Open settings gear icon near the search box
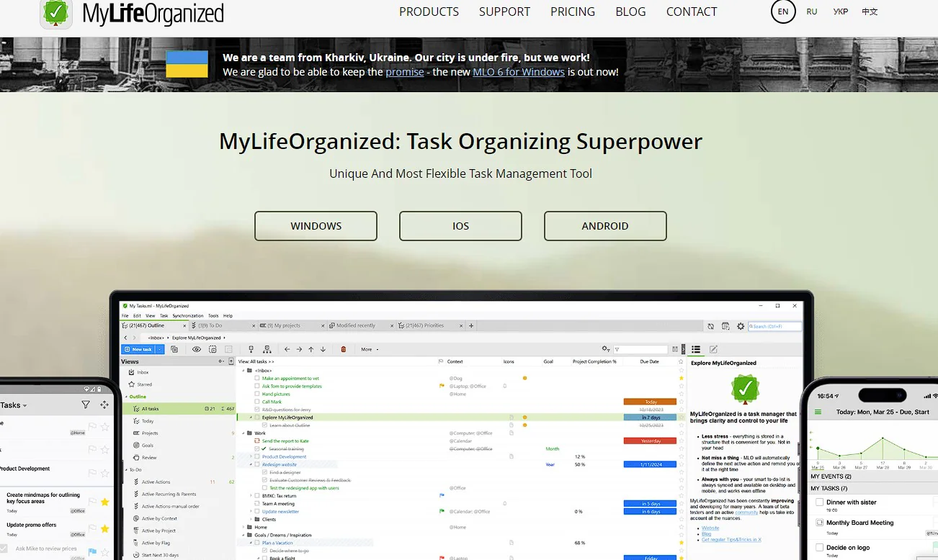This screenshot has height=560, width=938. 741,326
